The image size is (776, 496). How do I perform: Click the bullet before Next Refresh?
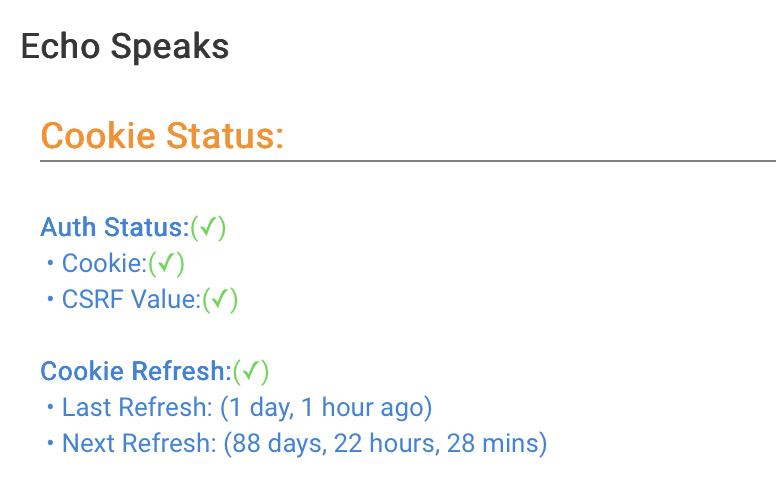[50, 443]
